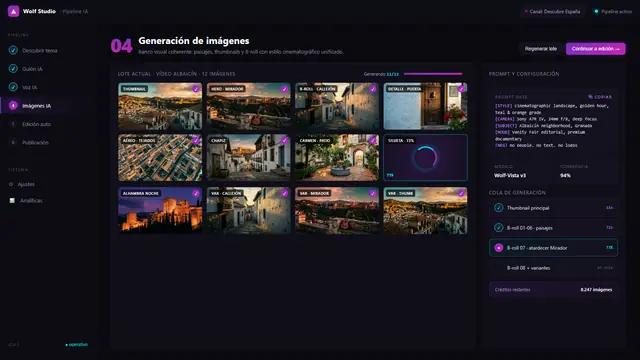Open the B-Roll - Callejón image tile
This screenshot has width=640, height=360.
(337, 106)
